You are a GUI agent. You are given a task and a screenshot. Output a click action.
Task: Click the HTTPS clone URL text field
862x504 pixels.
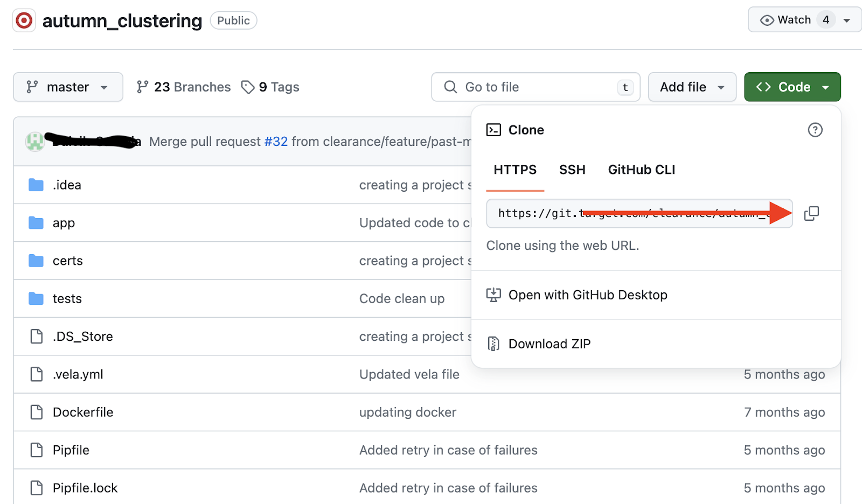click(639, 213)
